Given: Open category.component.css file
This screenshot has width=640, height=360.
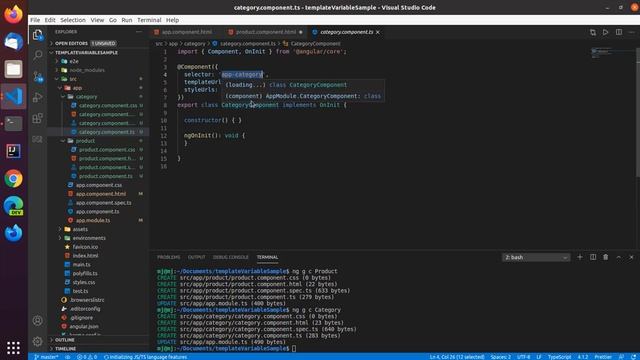Looking at the screenshot, I should (108, 105).
